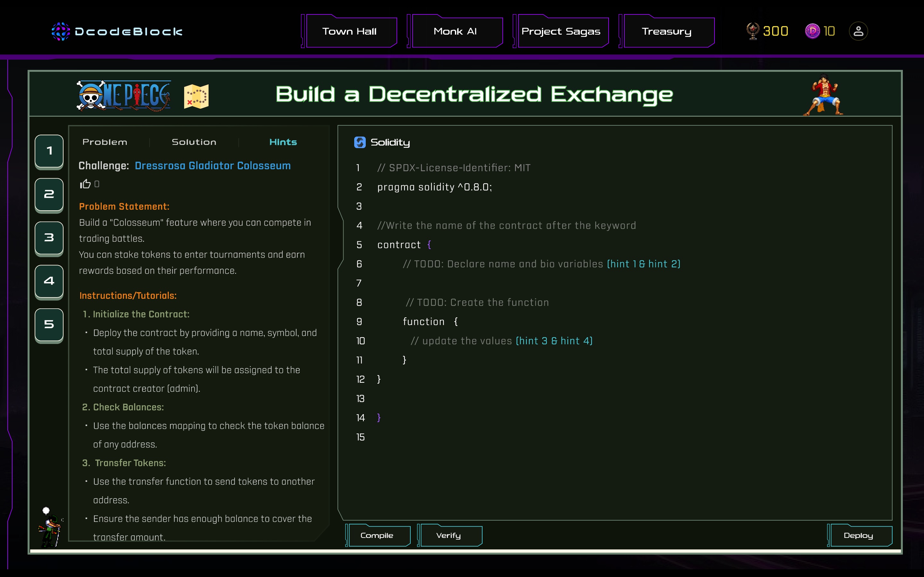Image resolution: width=924 pixels, height=577 pixels.
Task: Open the user profile icon
Action: [858, 31]
